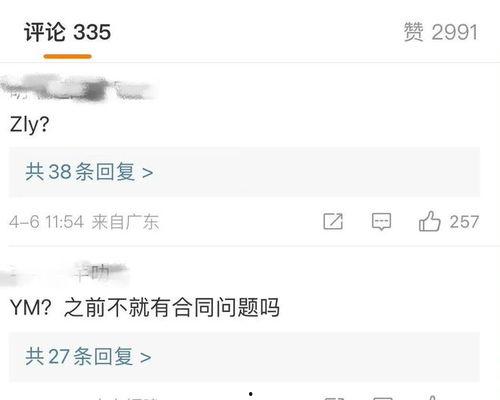Click the 来自广东 location label

click(125, 222)
